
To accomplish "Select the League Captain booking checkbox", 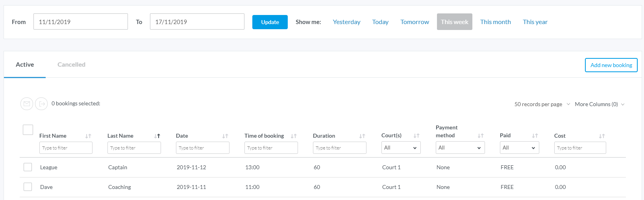I will (28, 167).
